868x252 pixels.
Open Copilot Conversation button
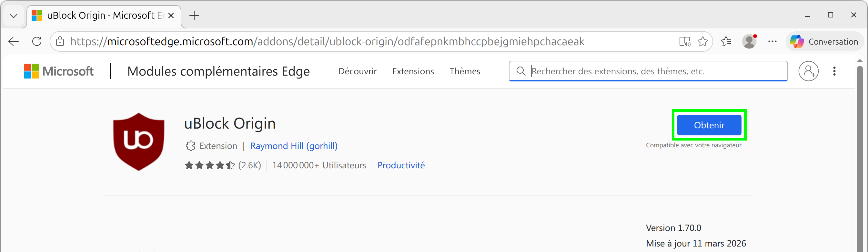(824, 41)
